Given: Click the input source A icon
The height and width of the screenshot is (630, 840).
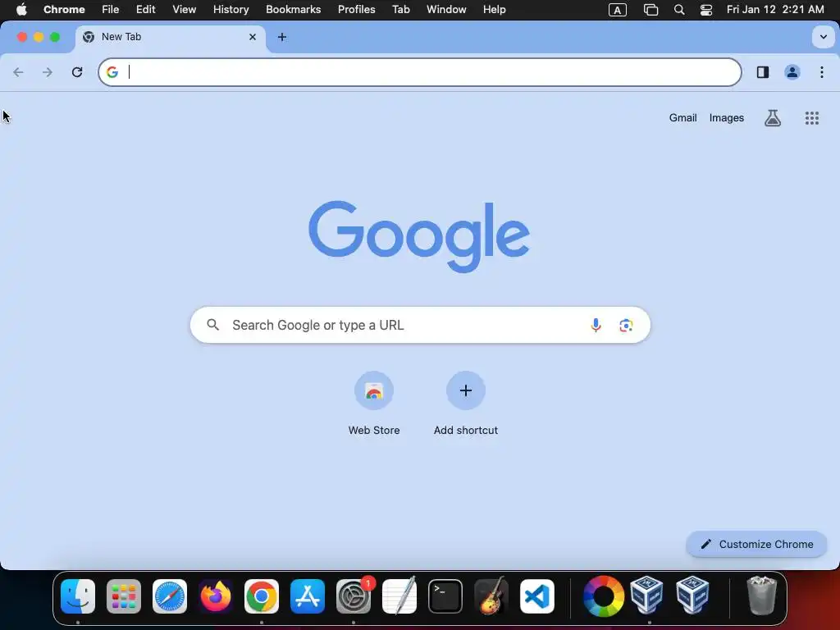Looking at the screenshot, I should click(x=618, y=10).
